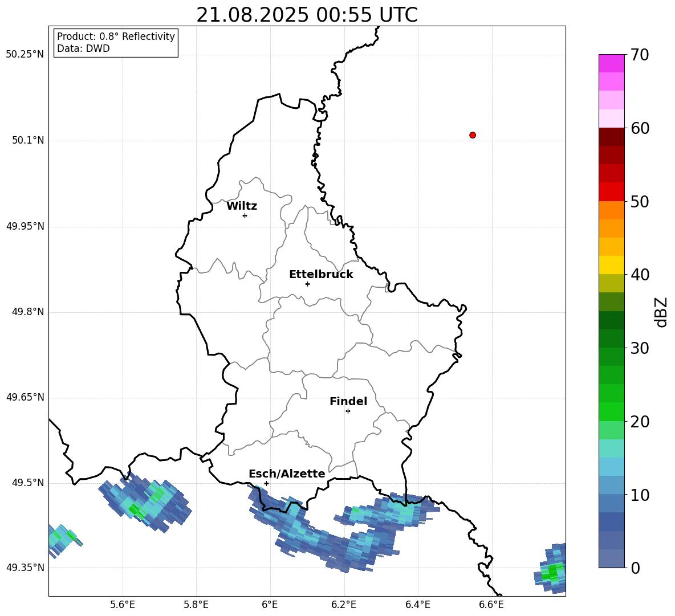The width and height of the screenshot is (675, 616).
Task: Click the 6°E longitude label
Action: [x=270, y=605]
